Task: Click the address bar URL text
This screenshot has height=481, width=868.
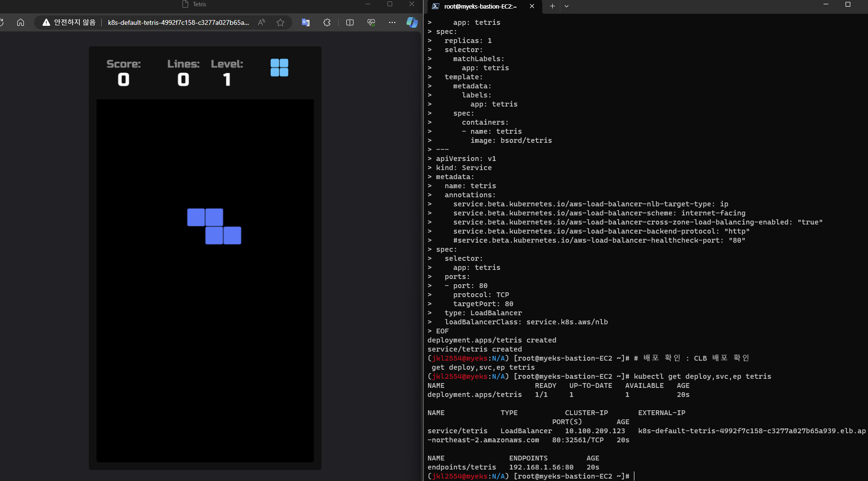Action: pos(178,22)
